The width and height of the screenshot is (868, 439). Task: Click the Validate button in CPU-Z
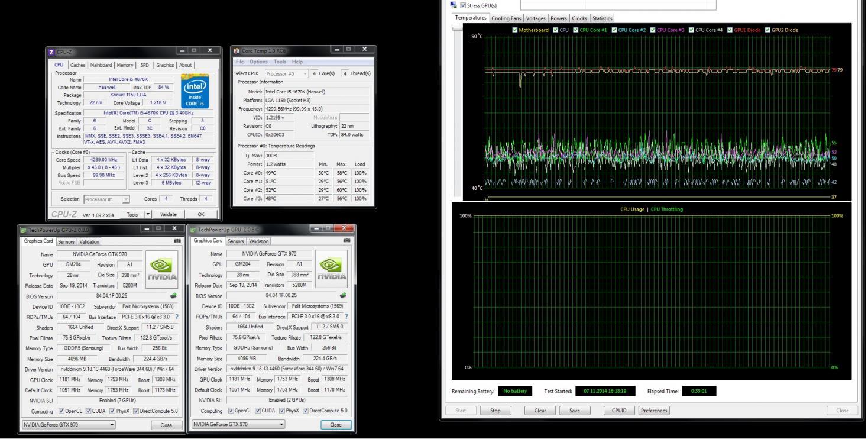tap(169, 215)
